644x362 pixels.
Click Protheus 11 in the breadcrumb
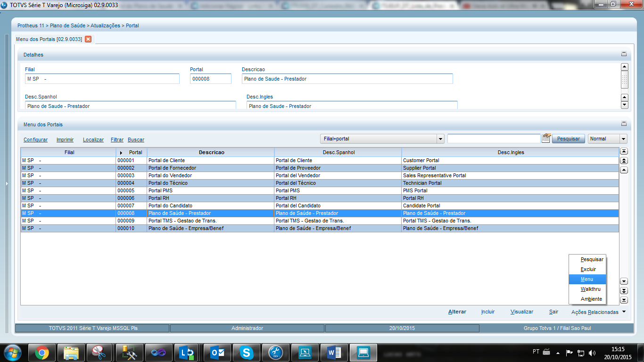coord(32,25)
